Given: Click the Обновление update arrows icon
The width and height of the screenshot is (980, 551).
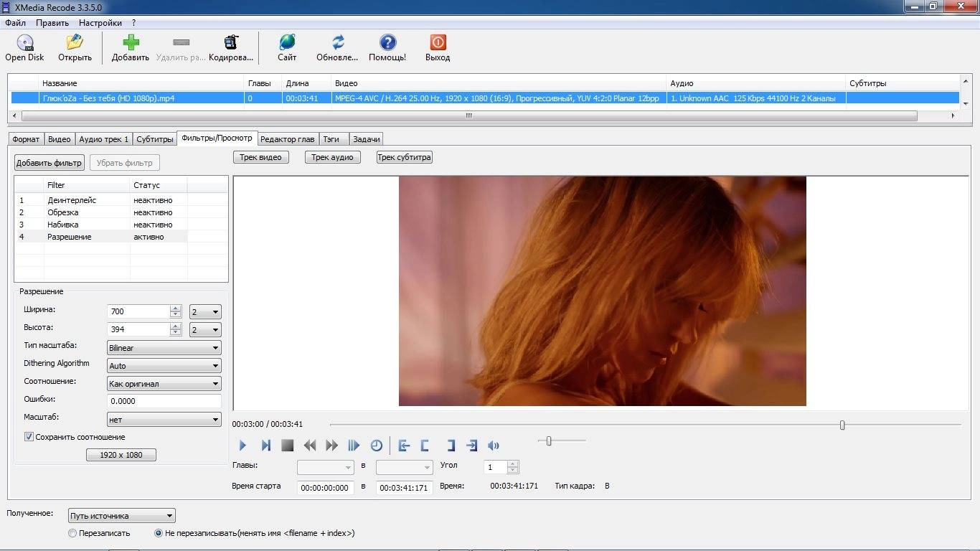Looking at the screenshot, I should (x=338, y=43).
